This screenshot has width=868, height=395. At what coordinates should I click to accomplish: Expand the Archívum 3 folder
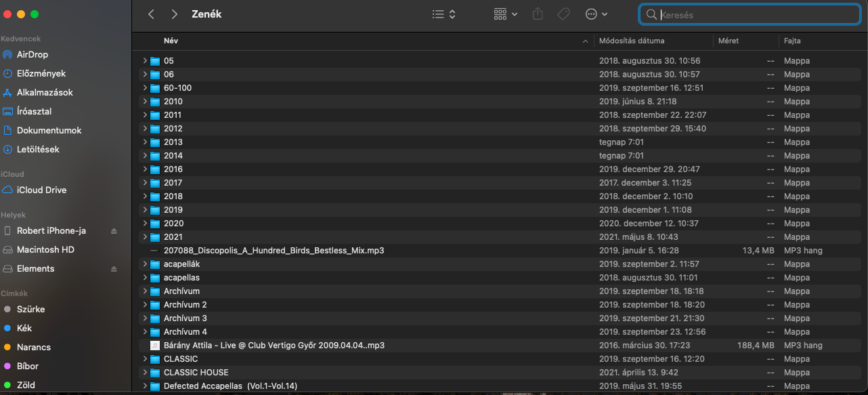coord(145,318)
